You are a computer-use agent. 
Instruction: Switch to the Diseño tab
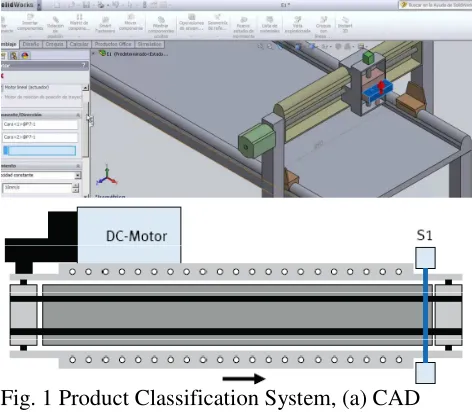pyautogui.click(x=31, y=44)
